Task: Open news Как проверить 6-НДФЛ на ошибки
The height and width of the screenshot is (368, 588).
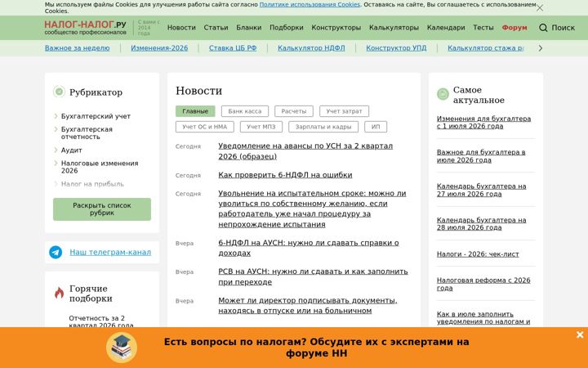Action: (x=285, y=175)
